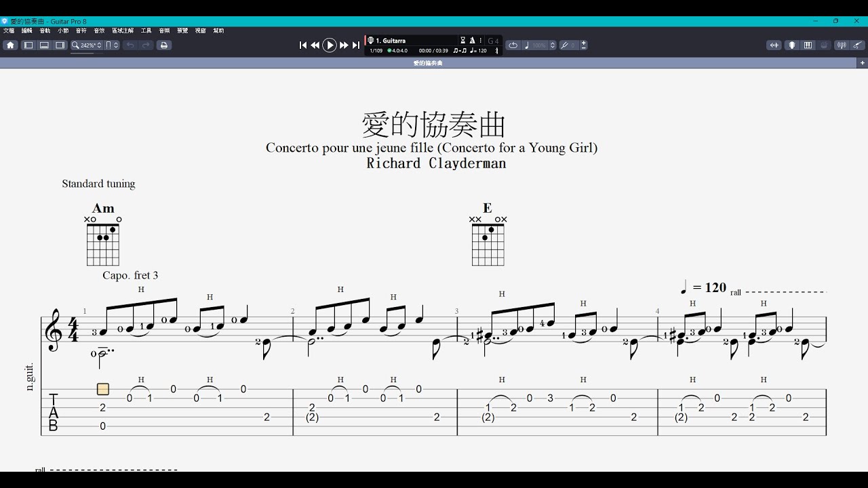Open the 音符 (Note) menu
The image size is (868, 488).
pos(81,30)
